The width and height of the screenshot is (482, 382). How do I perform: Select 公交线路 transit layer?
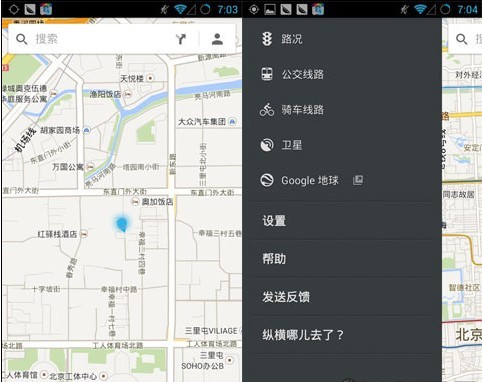[x=342, y=74]
